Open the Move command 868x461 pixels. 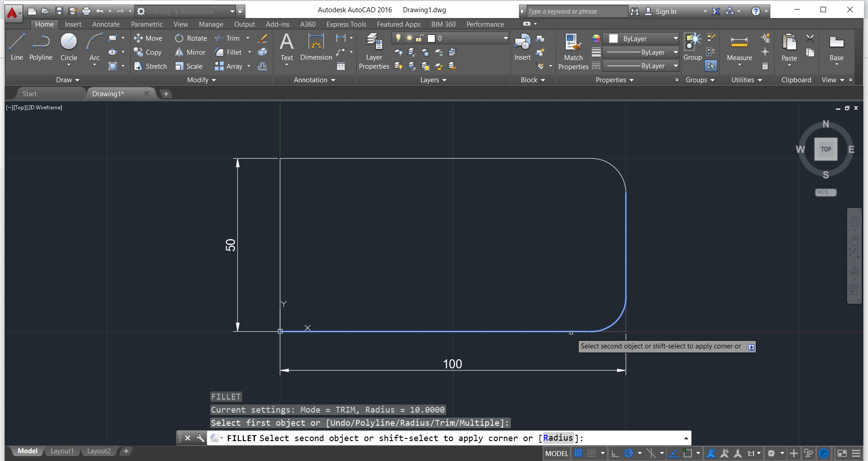pyautogui.click(x=148, y=38)
